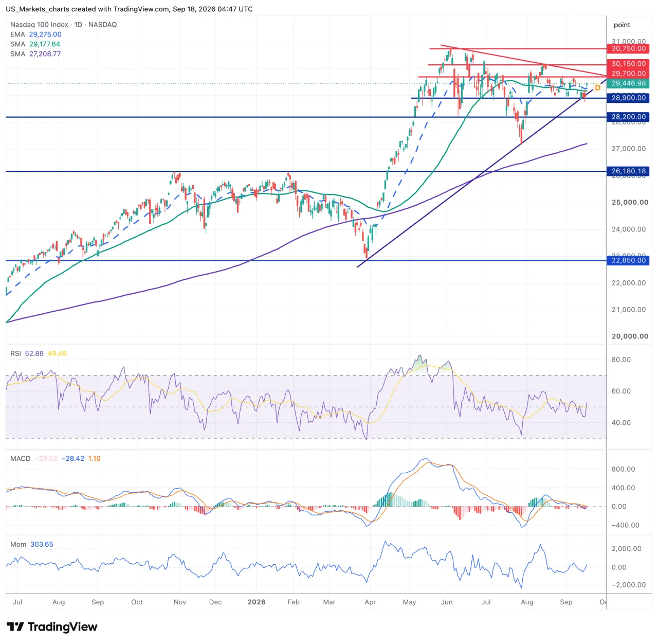This screenshot has height=644, width=658.
Task: Click the TradingView logo
Action: (x=52, y=627)
